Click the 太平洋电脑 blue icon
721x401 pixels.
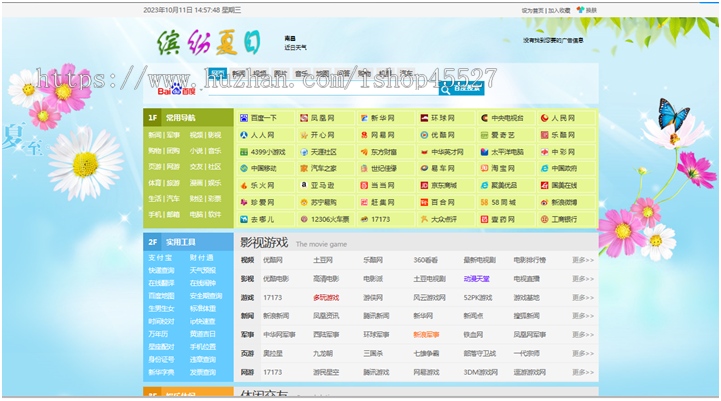click(484, 152)
